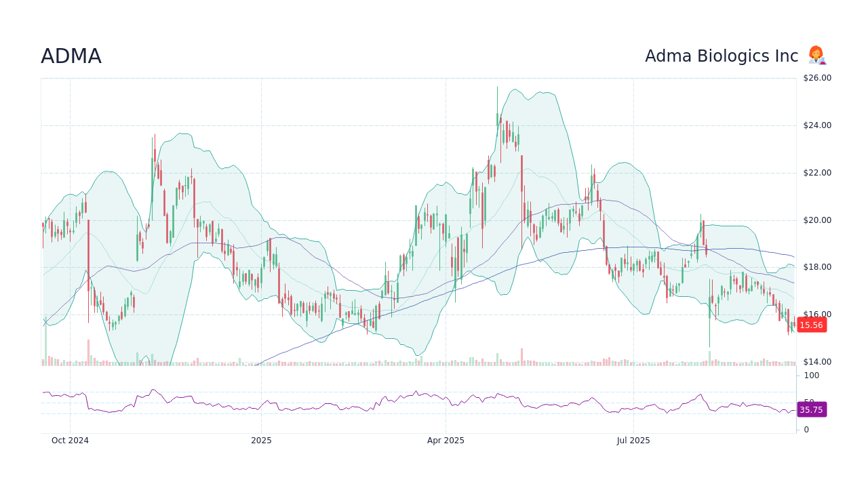
Task: Switch to the 2025 timeline section
Action: coord(261,440)
